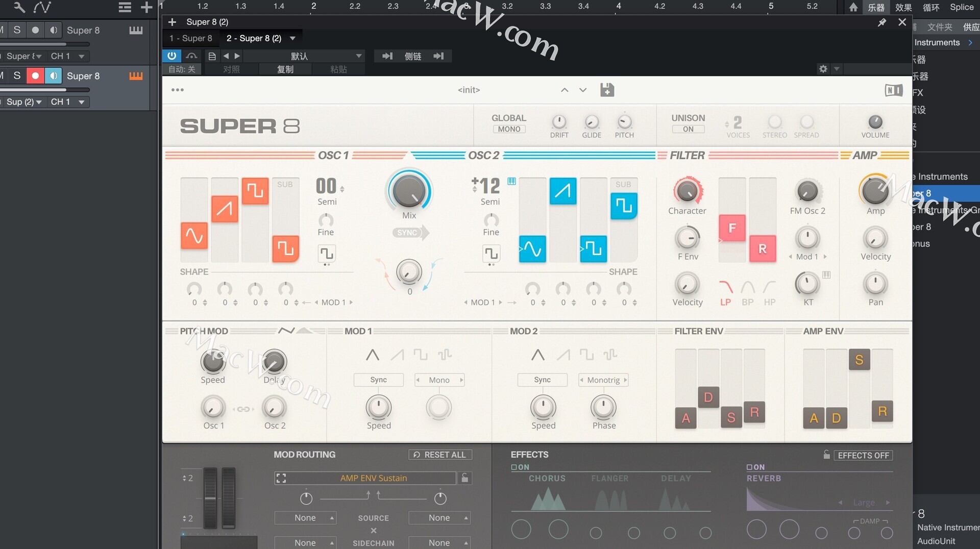Click the previous preset up arrow
The image size is (980, 549).
click(565, 90)
